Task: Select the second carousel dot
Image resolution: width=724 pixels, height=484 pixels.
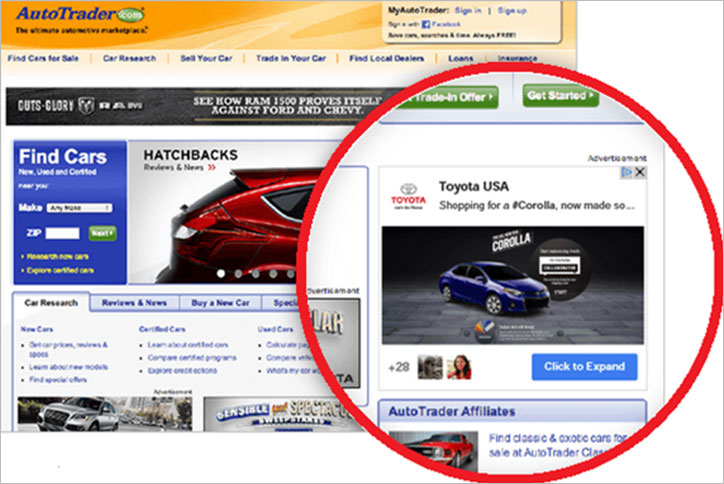Action: [x=238, y=273]
